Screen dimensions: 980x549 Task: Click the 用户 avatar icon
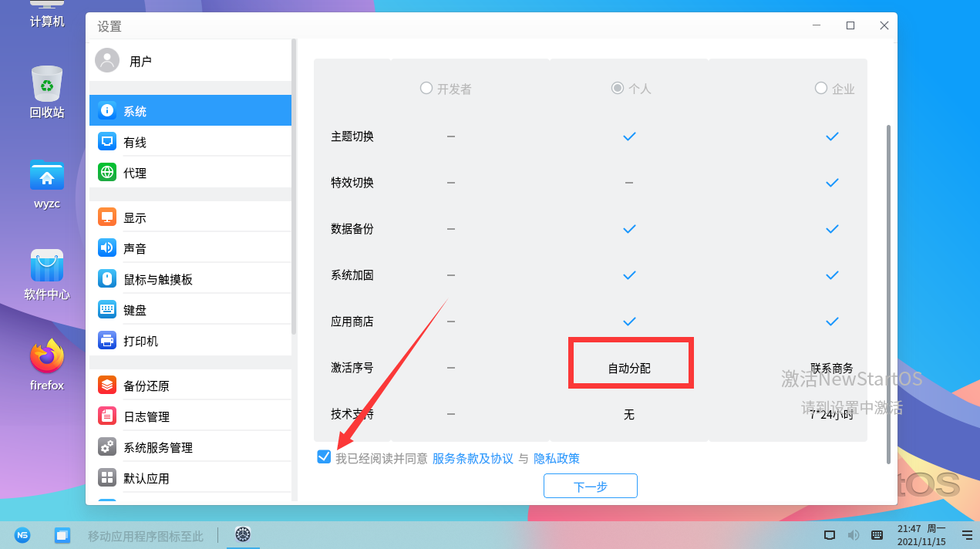point(107,61)
